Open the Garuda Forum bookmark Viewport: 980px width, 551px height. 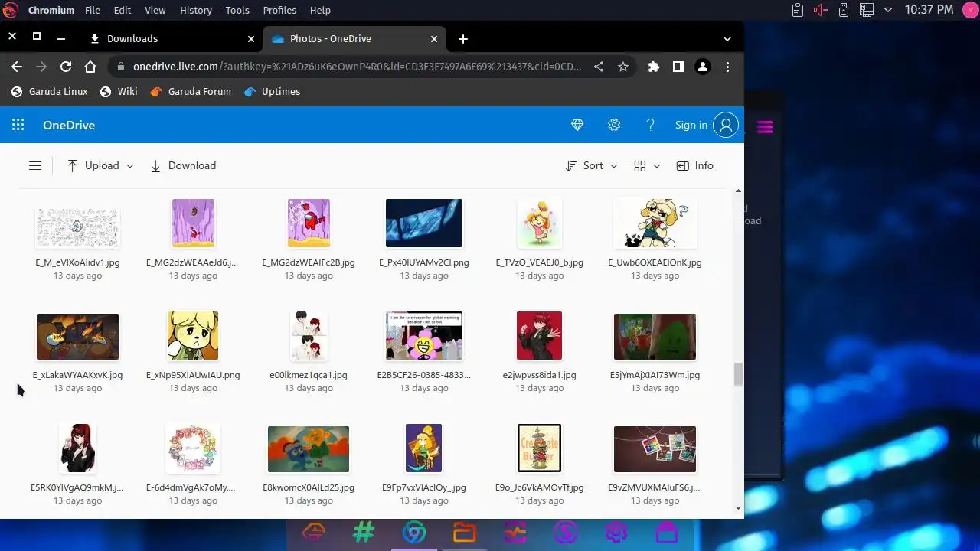pos(191,91)
